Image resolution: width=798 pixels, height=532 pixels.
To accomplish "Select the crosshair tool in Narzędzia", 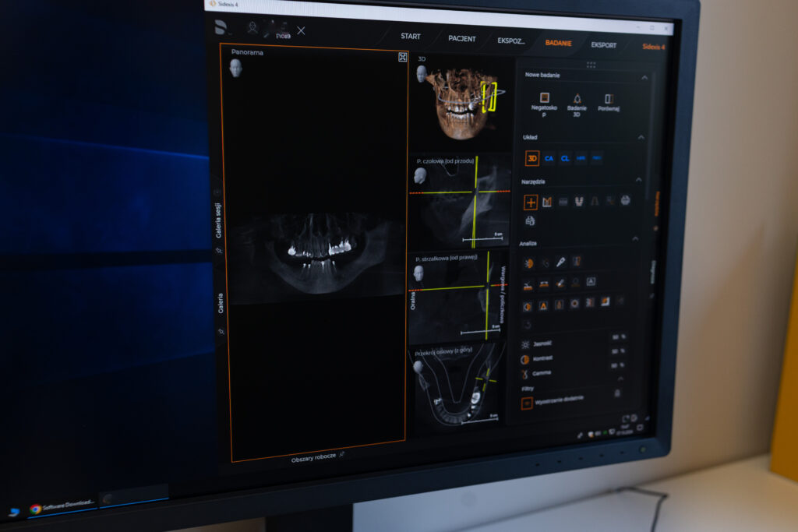I will click(x=531, y=203).
